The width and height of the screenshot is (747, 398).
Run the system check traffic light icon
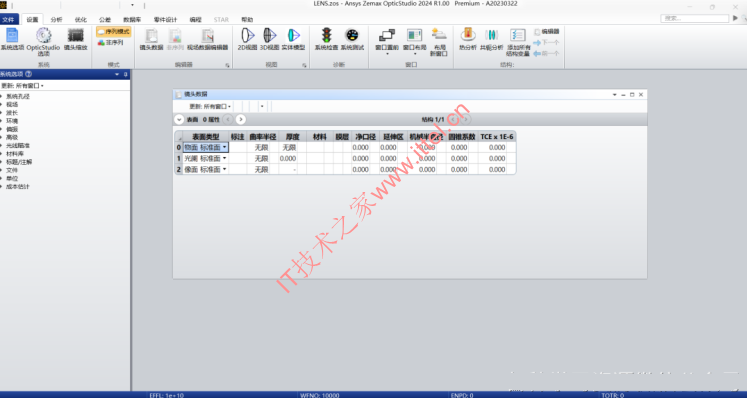pyautogui.click(x=326, y=36)
